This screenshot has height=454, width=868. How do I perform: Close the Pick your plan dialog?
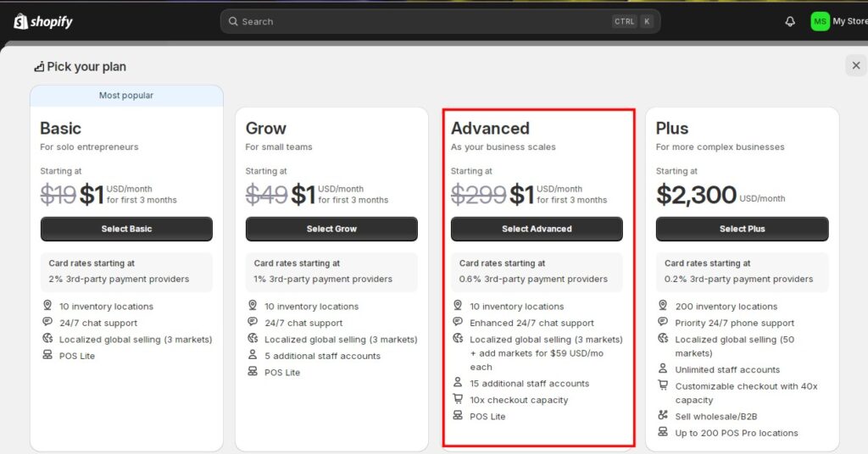[856, 65]
